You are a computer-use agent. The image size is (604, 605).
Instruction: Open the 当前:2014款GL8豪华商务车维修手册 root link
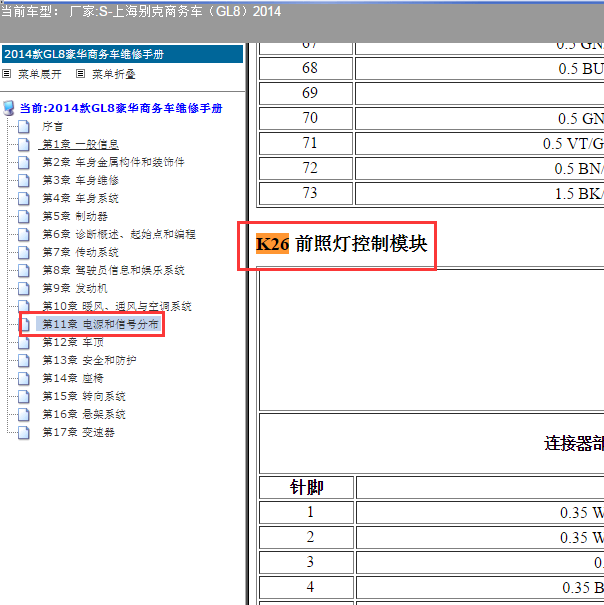[x=121, y=108]
